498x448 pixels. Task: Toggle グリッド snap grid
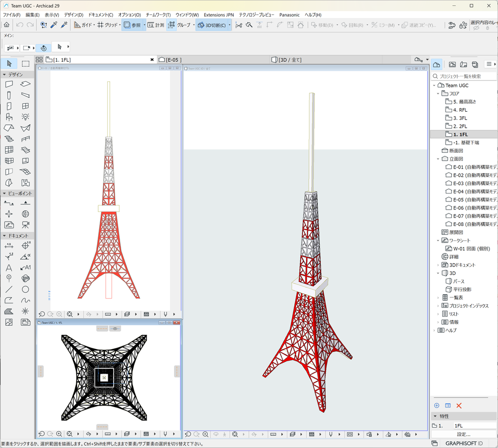coord(107,25)
